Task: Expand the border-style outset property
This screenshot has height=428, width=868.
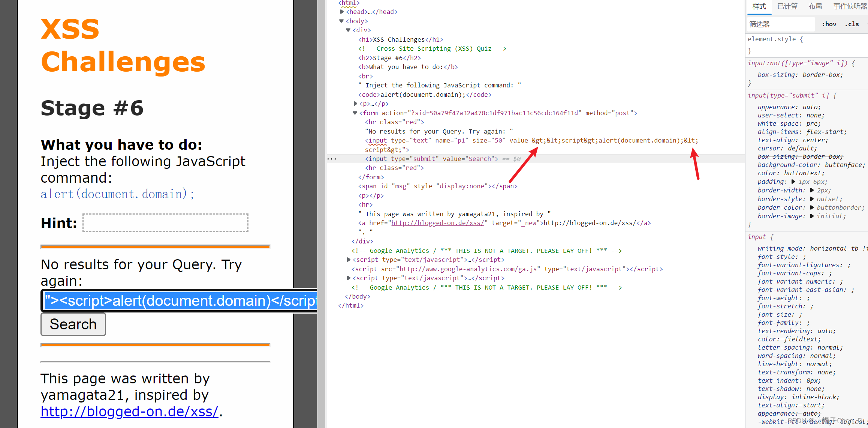Action: tap(812, 199)
